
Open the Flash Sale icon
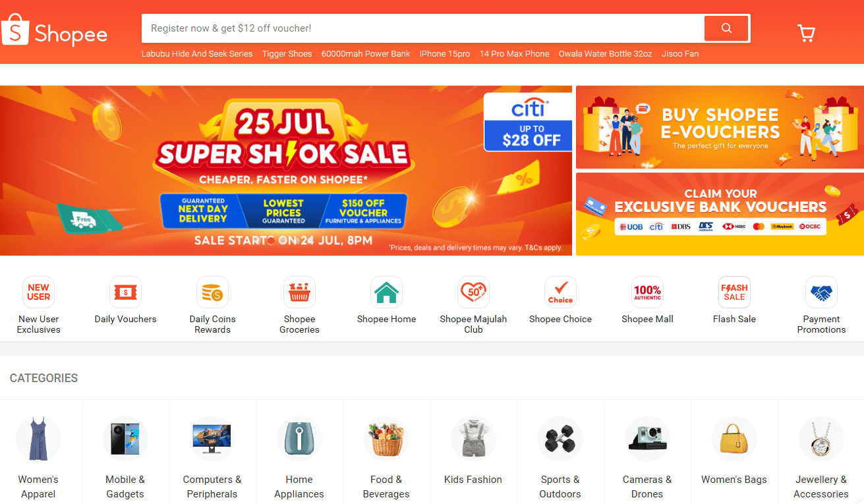point(734,292)
